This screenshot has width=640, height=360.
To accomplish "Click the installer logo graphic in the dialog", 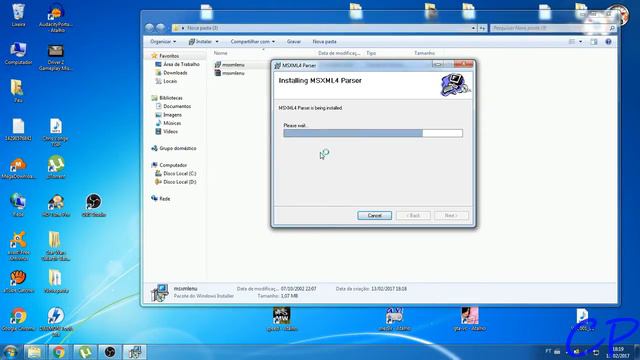I will [x=455, y=85].
